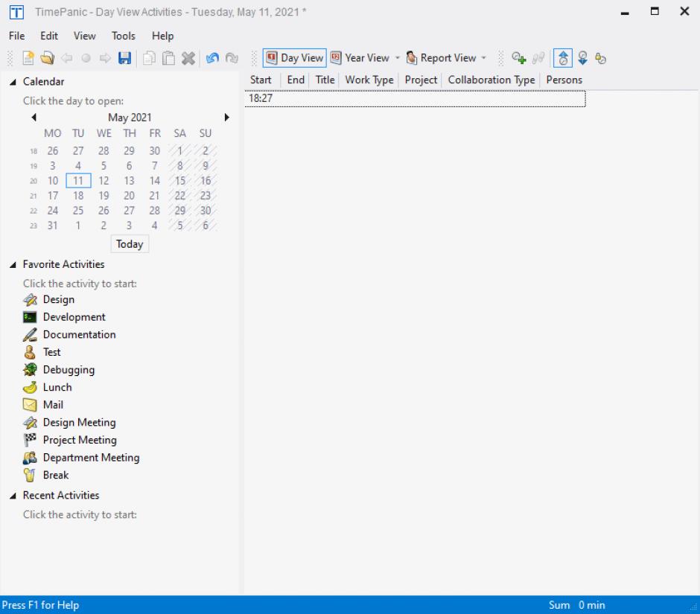Start the Mail favorite activity
This screenshot has height=614, width=700.
tap(43, 405)
